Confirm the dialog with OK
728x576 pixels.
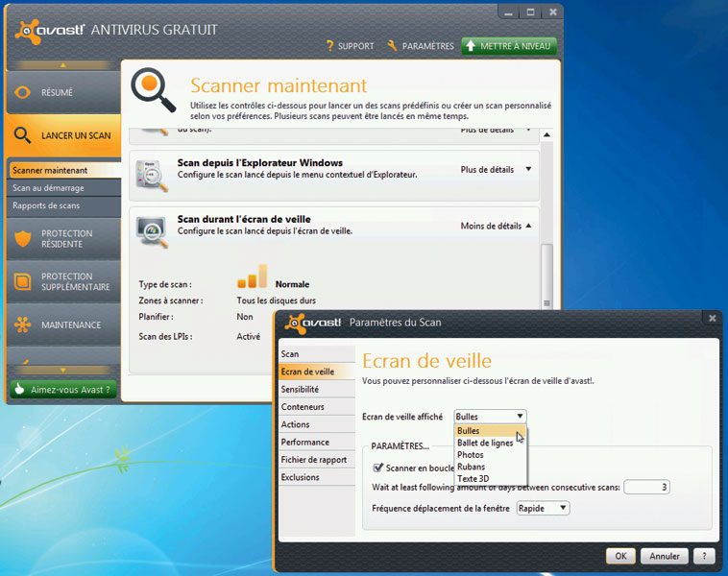620,556
